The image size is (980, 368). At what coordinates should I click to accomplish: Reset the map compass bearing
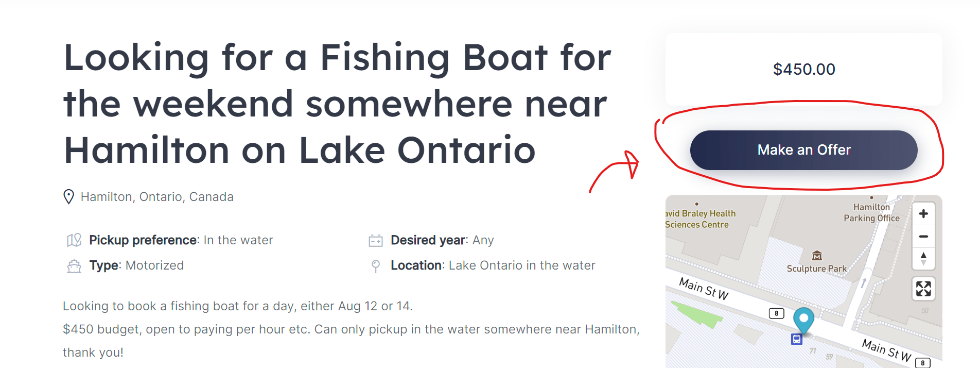[x=923, y=259]
